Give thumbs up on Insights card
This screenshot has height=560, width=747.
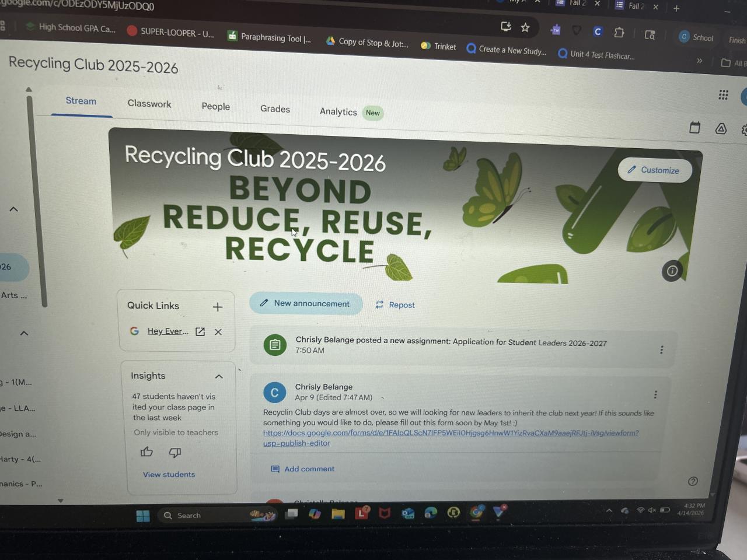[146, 452]
